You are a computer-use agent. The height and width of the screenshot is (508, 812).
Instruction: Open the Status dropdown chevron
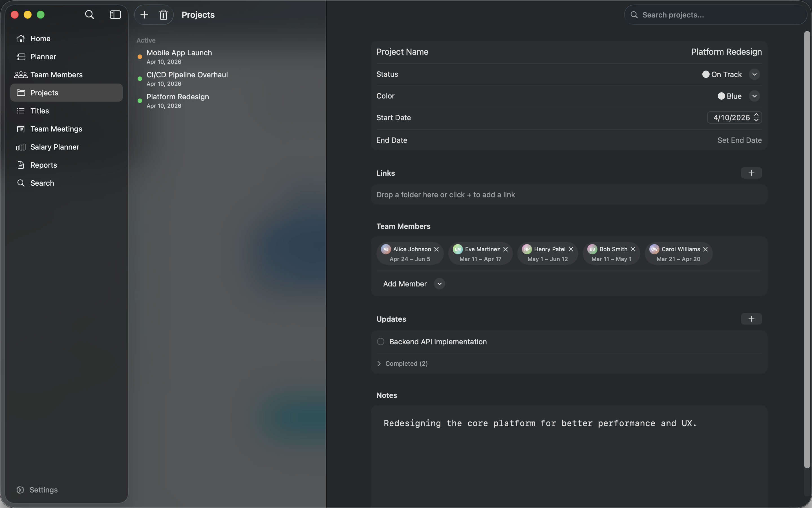[754, 74]
